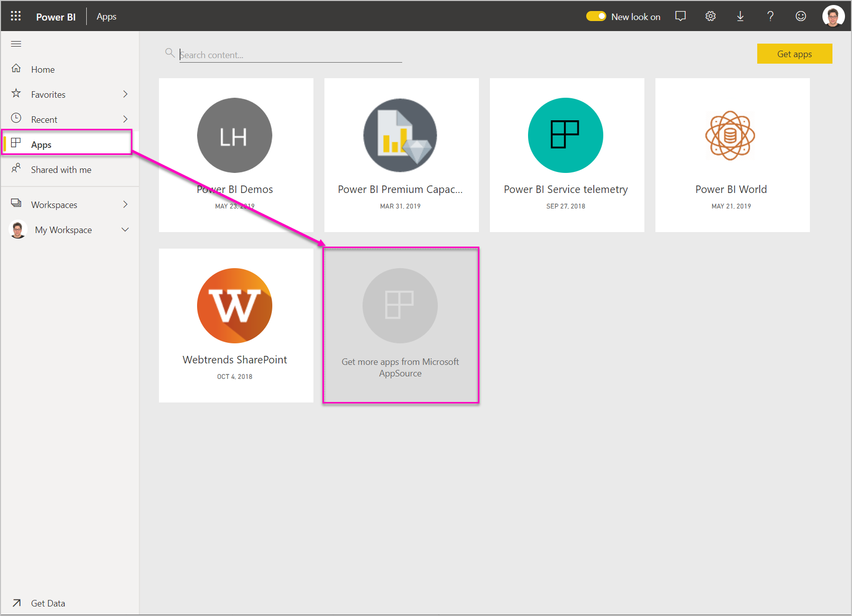Open the user profile avatar
This screenshot has width=852, height=616.
833,16
